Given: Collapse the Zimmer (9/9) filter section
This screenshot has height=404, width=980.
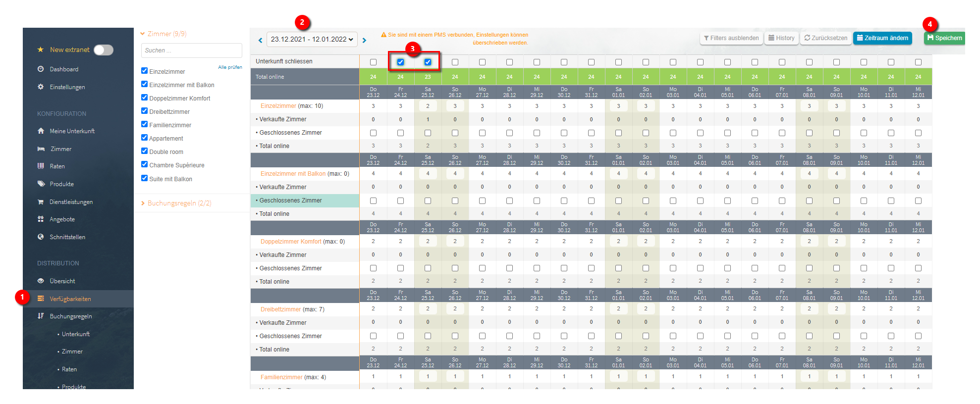Looking at the screenshot, I should (163, 34).
